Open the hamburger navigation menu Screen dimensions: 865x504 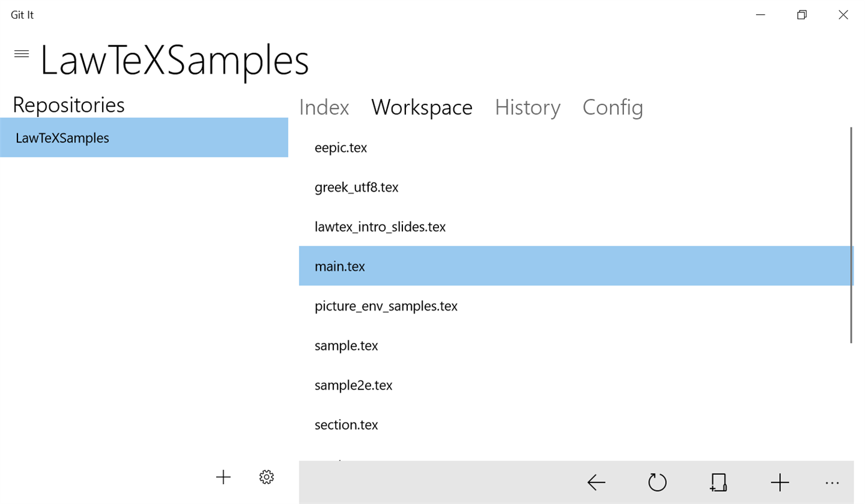point(22,54)
